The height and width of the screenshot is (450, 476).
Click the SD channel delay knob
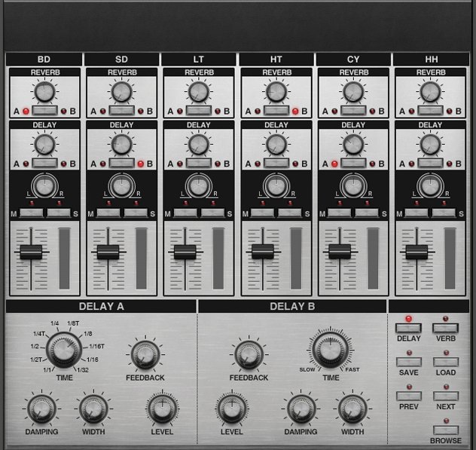coord(121,145)
